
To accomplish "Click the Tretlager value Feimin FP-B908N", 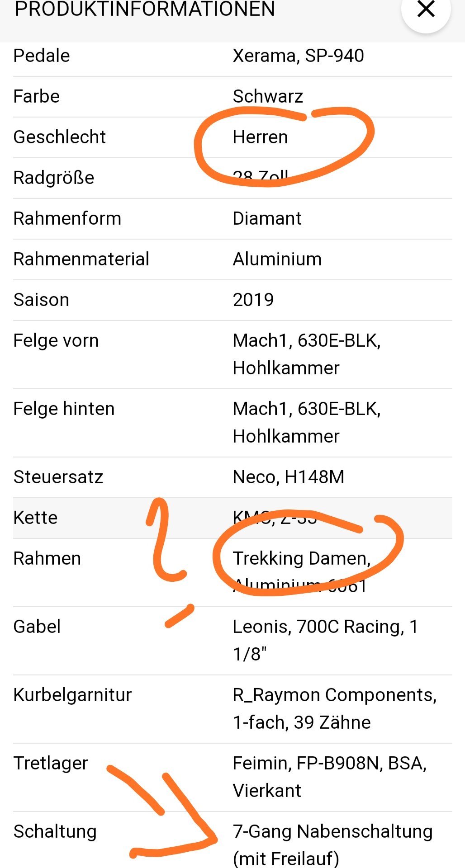I will (x=329, y=763).
